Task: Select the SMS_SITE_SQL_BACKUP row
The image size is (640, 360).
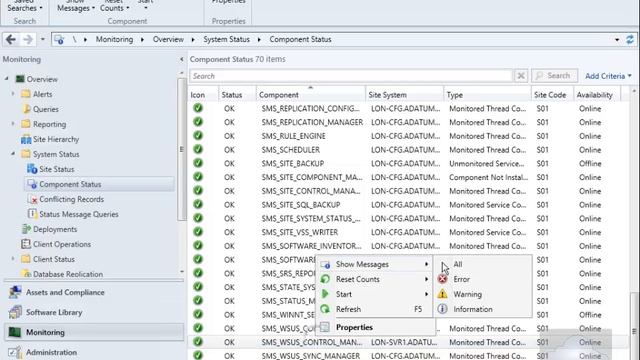Action: coord(408,204)
